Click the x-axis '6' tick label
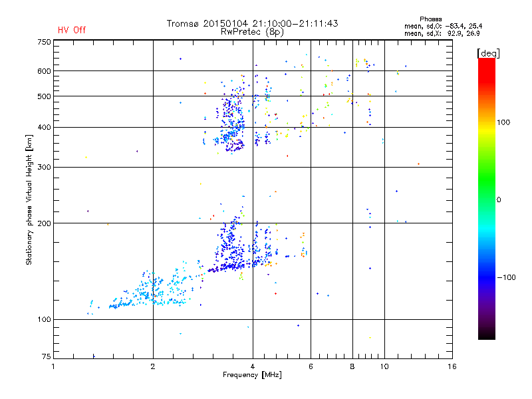Screen dimensions: 532x399 [311, 366]
